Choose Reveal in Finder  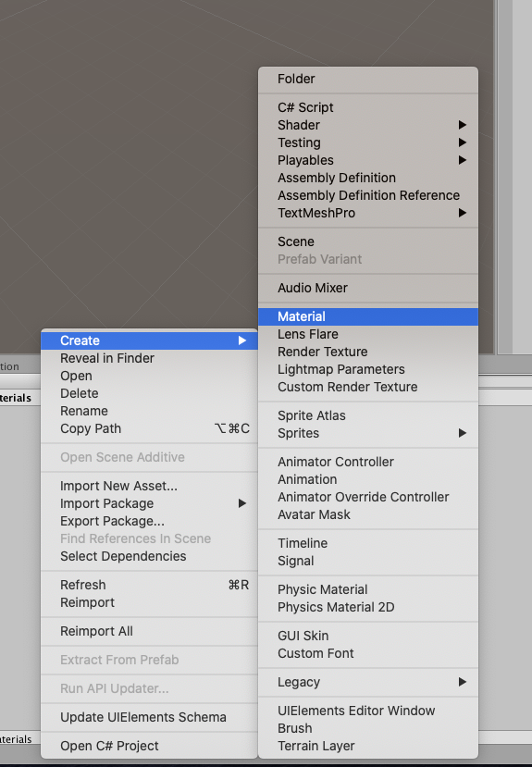(x=149, y=358)
